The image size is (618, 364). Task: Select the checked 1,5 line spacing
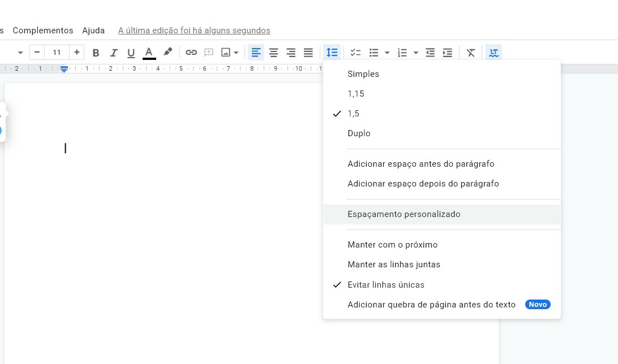tap(442, 114)
